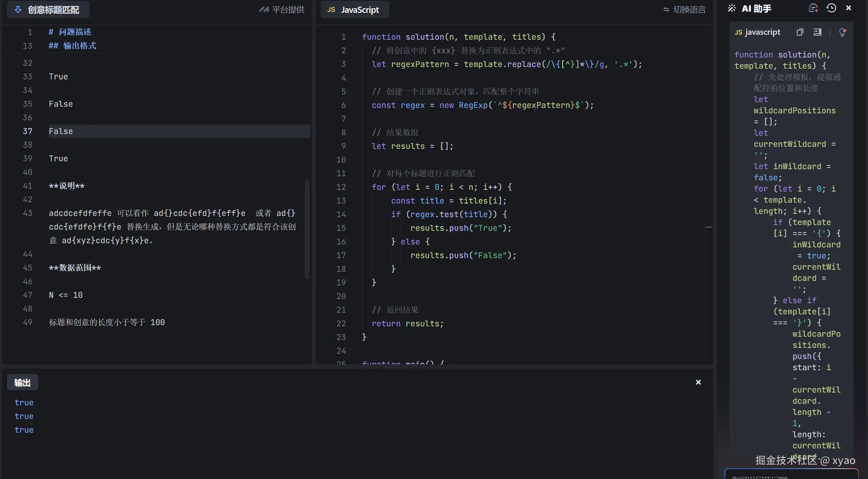Image resolution: width=868 pixels, height=479 pixels.
Task: Select the 创意标题匹配 problem tab
Action: tap(53, 10)
